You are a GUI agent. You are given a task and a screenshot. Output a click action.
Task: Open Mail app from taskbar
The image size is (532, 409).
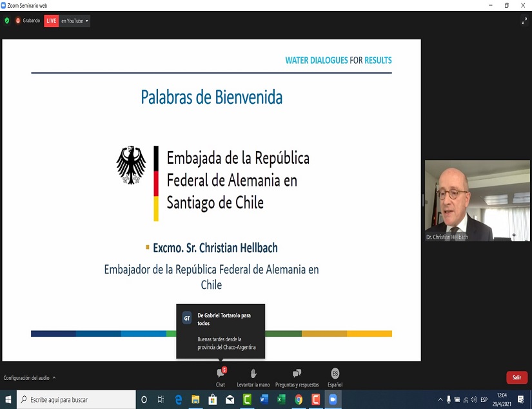pos(230,399)
